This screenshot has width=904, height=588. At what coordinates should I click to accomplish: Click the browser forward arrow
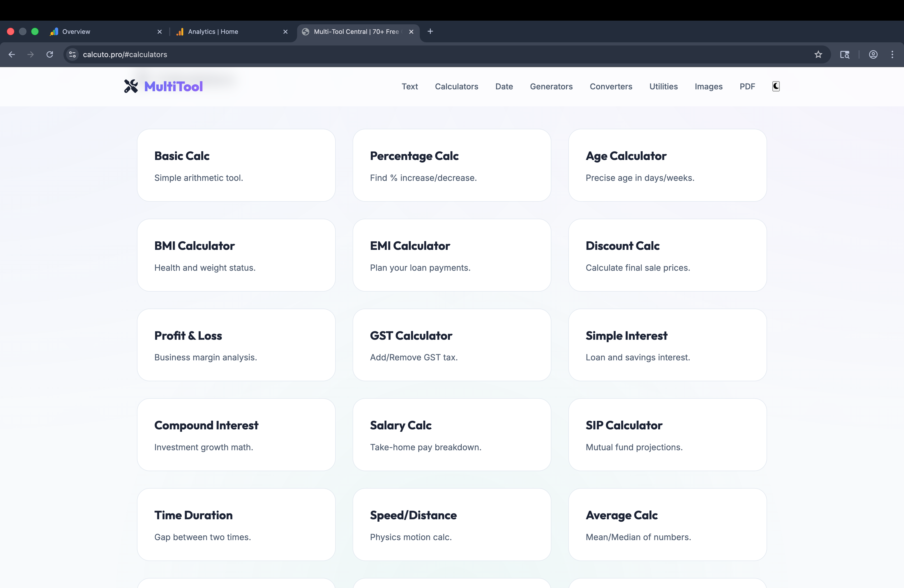point(31,54)
